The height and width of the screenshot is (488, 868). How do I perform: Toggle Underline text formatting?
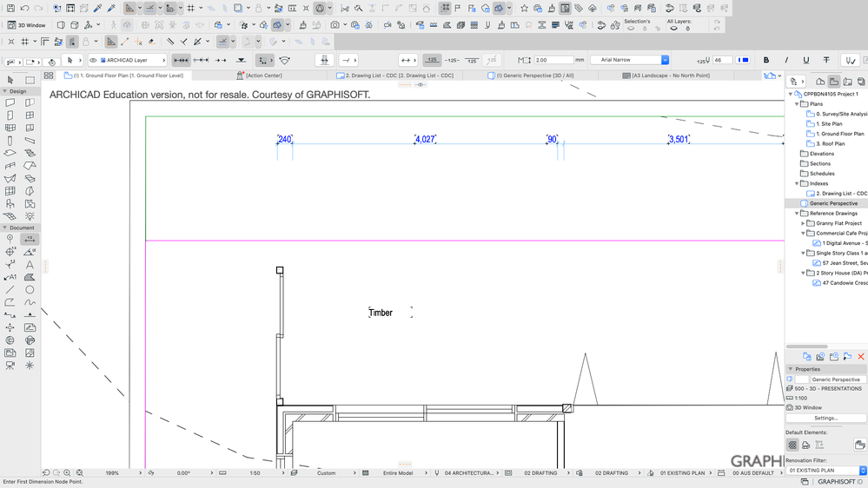pyautogui.click(x=805, y=60)
